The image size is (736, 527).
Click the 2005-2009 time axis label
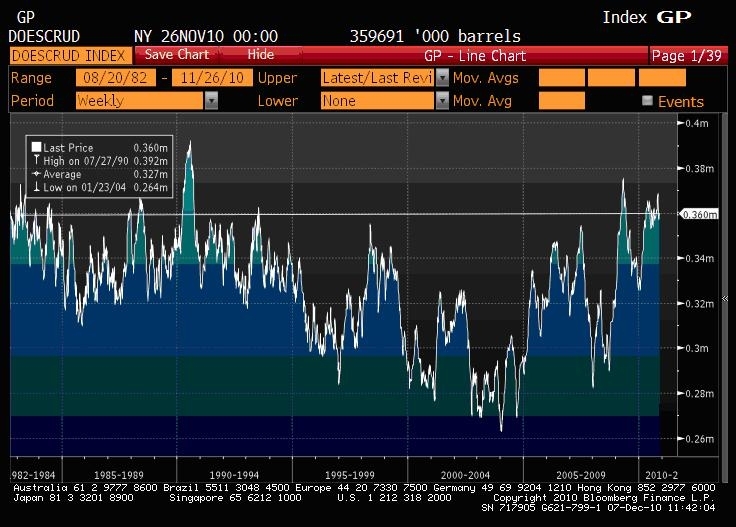pyautogui.click(x=581, y=475)
